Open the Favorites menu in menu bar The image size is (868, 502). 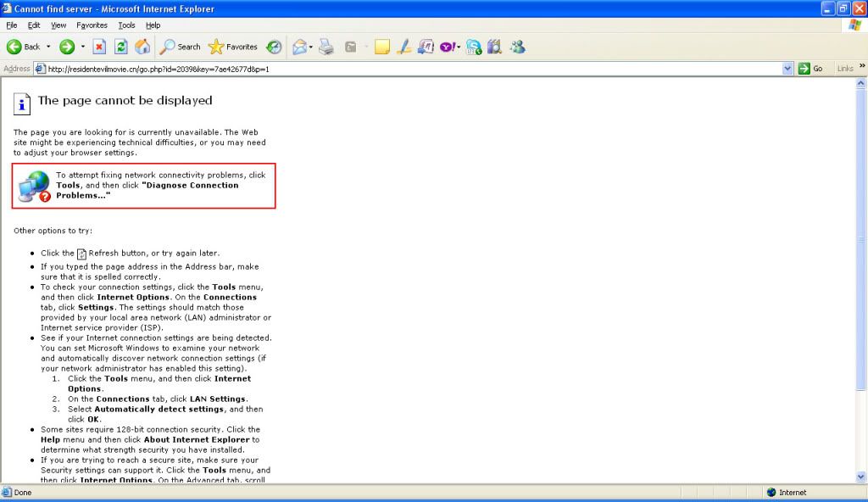pyautogui.click(x=92, y=25)
